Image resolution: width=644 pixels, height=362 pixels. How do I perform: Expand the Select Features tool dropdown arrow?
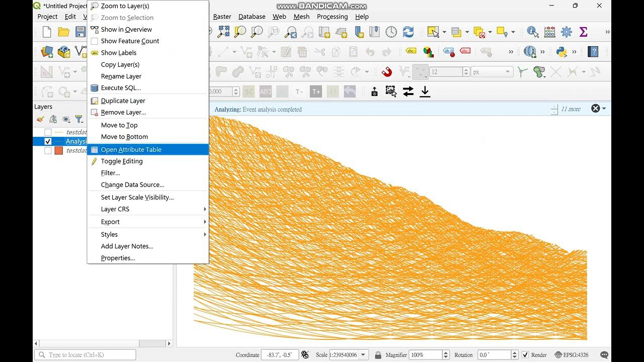(444, 32)
